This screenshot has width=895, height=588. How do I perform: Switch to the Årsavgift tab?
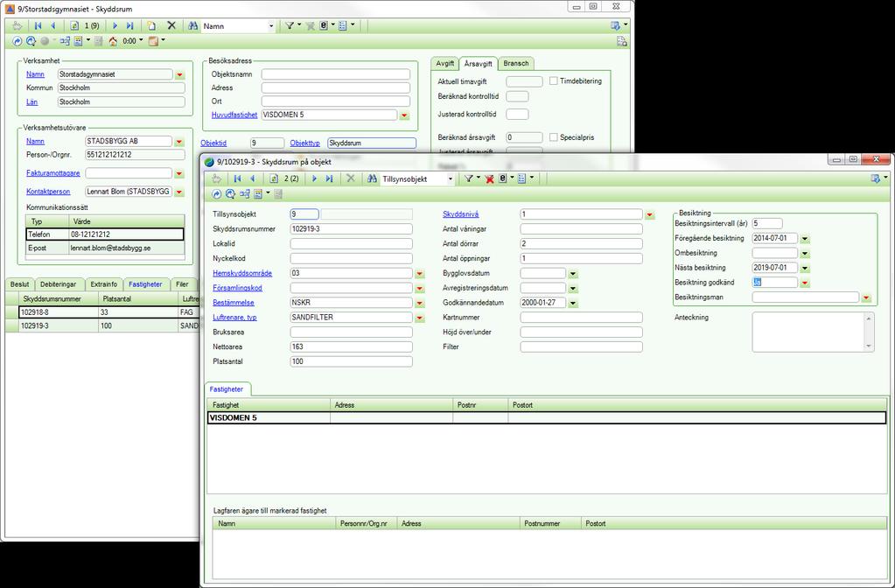479,63
